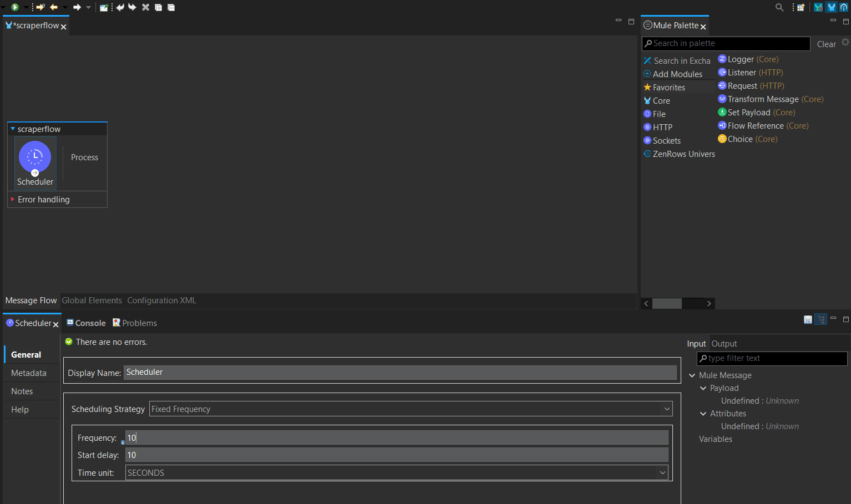Screen dimensions: 851x504
Task: Pick the Set Payload (Core) component
Action: point(757,113)
